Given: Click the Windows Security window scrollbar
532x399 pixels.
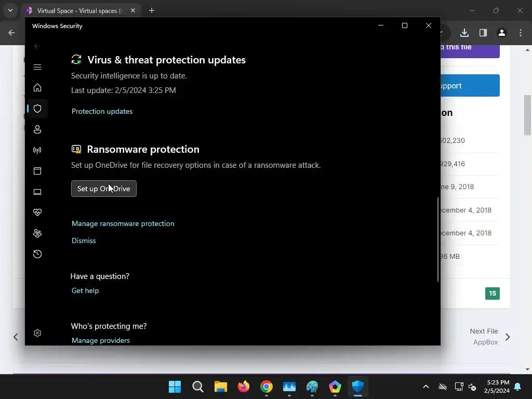Looking at the screenshot, I should (x=437, y=239).
